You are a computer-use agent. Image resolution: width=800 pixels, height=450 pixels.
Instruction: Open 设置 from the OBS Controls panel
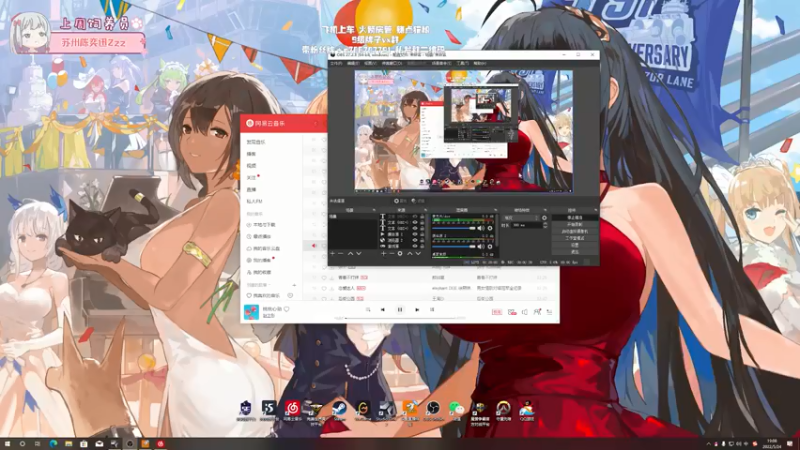(575, 245)
